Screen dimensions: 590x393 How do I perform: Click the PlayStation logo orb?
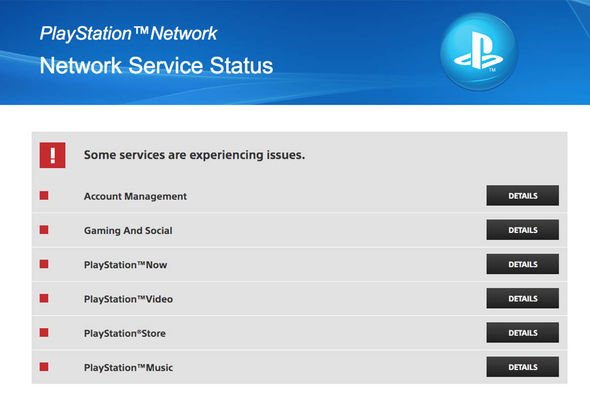479,52
